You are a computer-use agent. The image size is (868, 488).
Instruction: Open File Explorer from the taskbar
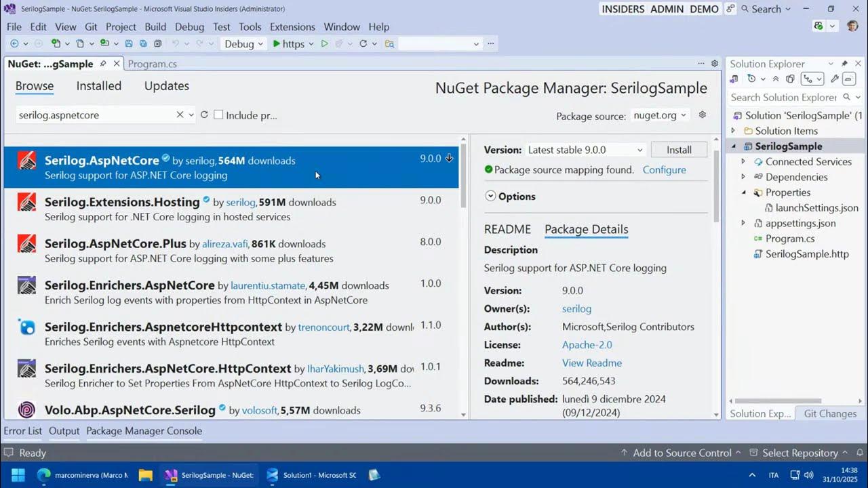[145, 475]
